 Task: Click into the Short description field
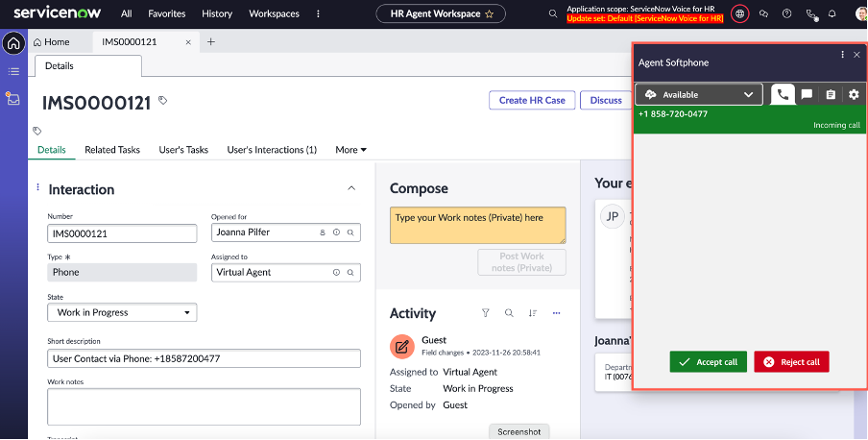click(205, 358)
